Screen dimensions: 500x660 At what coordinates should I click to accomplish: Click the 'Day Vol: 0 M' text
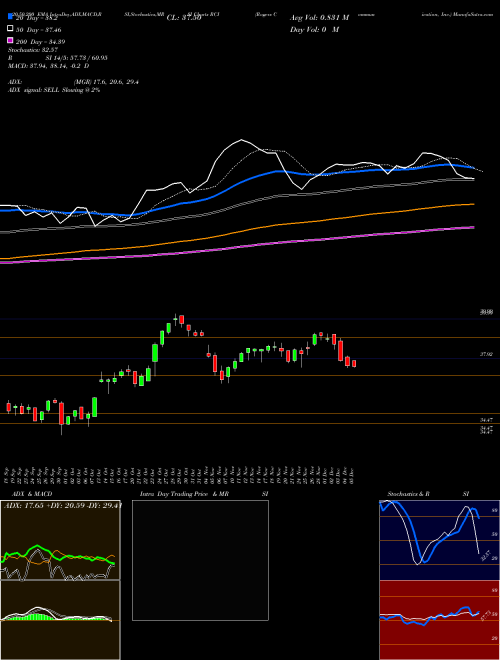coord(314,29)
